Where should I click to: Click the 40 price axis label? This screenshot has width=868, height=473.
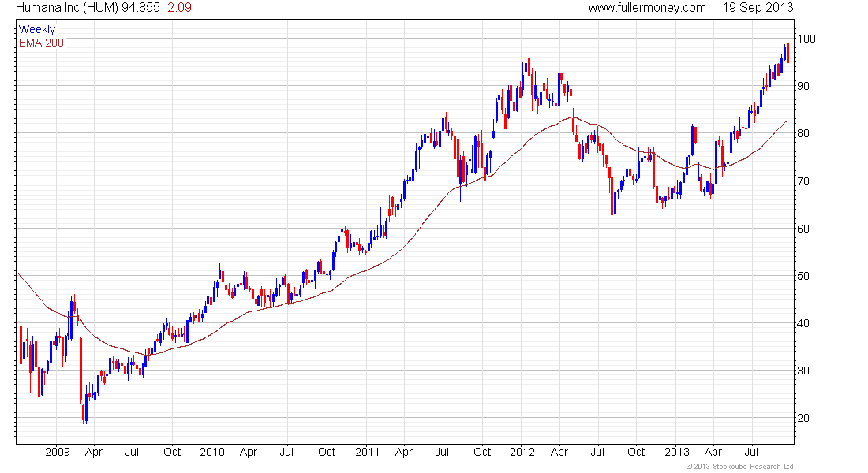click(x=803, y=324)
